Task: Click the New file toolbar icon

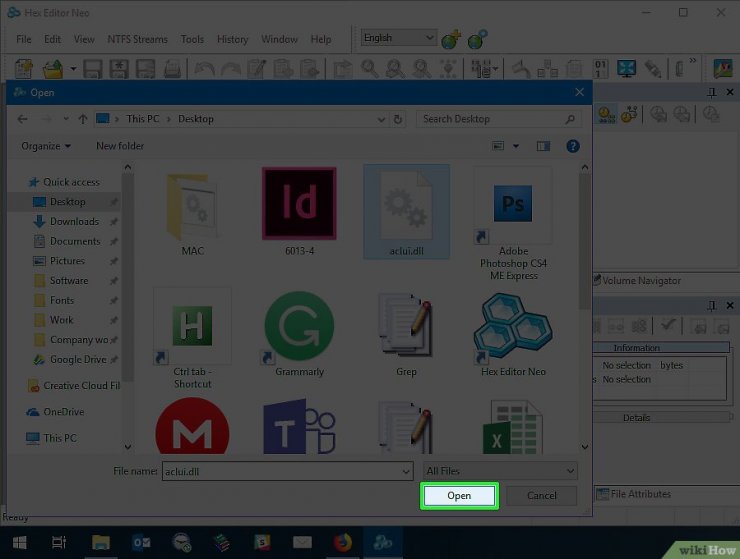Action: click(24, 69)
